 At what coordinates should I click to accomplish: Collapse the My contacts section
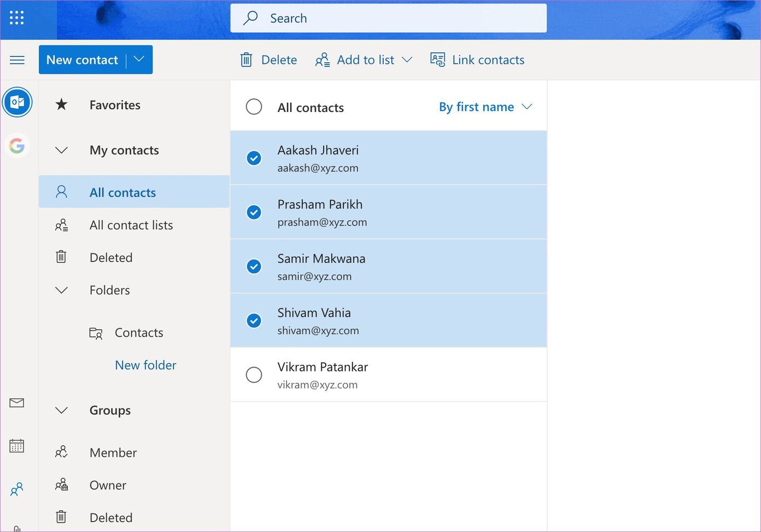click(x=62, y=150)
